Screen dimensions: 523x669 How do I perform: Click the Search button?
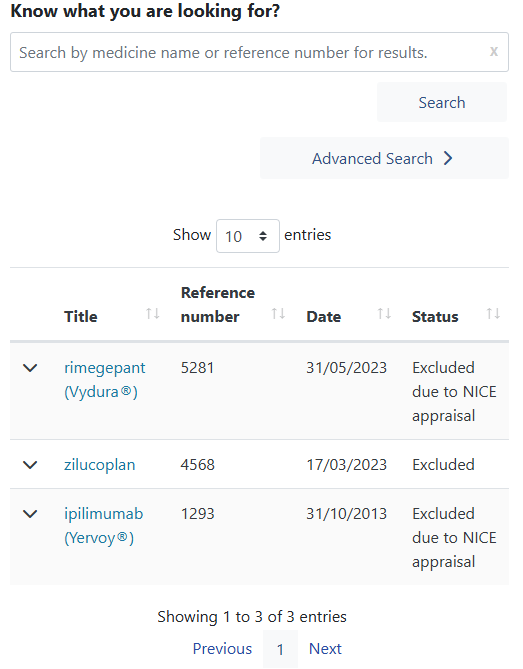click(x=442, y=102)
